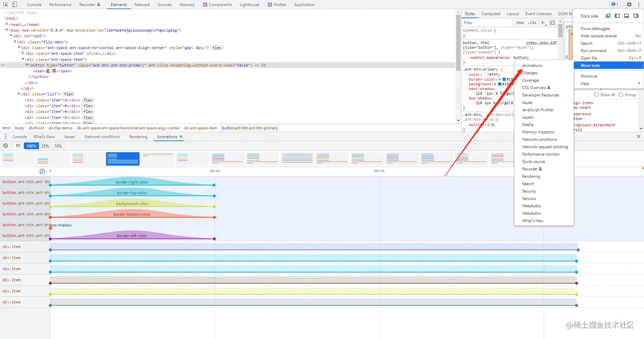
Task: Dock DevTools in a separate window
Action: point(608,16)
